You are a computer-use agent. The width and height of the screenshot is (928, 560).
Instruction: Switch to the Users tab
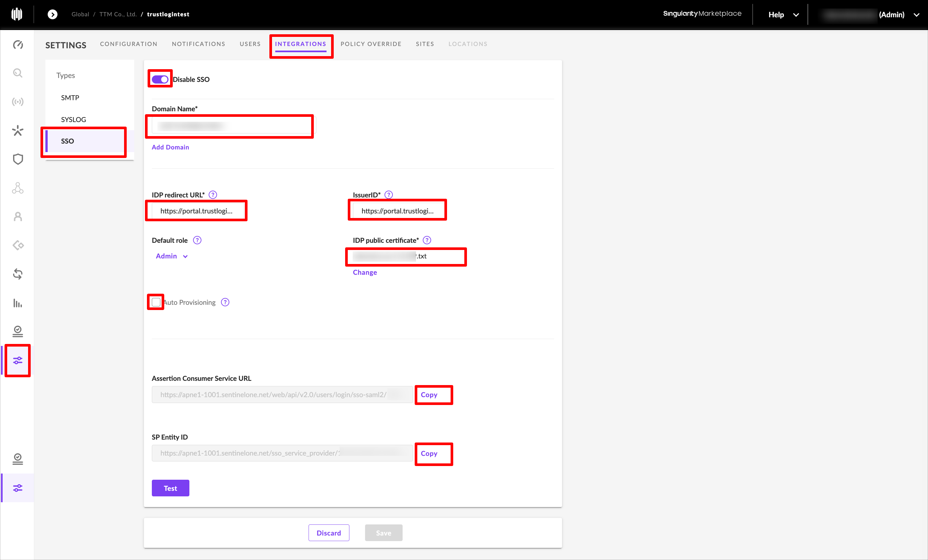(x=250, y=44)
